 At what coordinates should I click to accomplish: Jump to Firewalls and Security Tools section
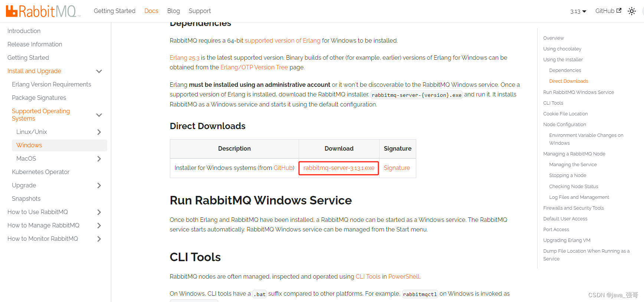coord(574,208)
